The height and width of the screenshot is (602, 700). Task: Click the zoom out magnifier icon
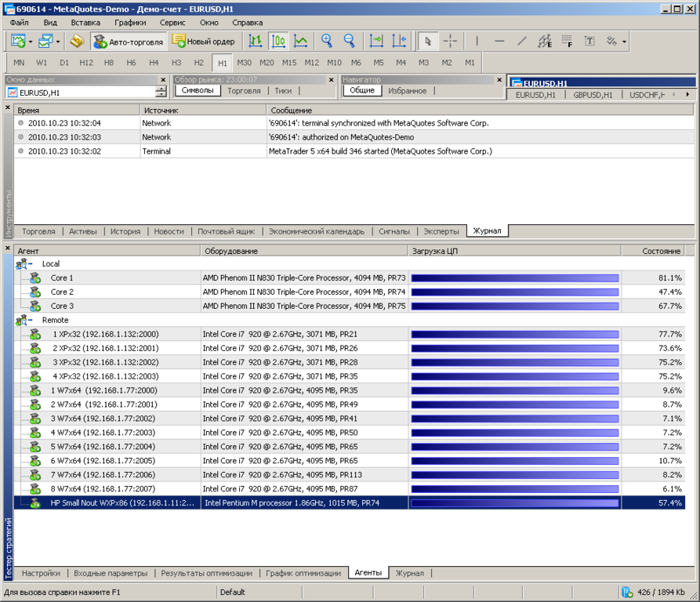(349, 42)
